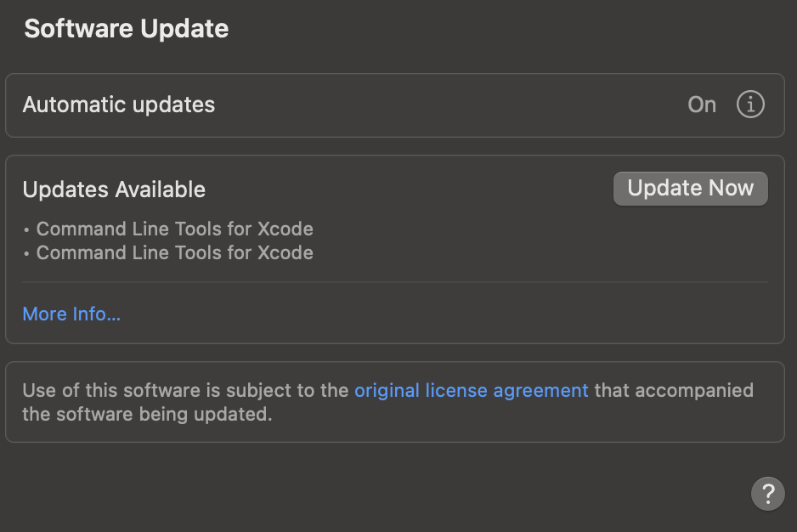Click the Software Update heading

click(x=126, y=28)
